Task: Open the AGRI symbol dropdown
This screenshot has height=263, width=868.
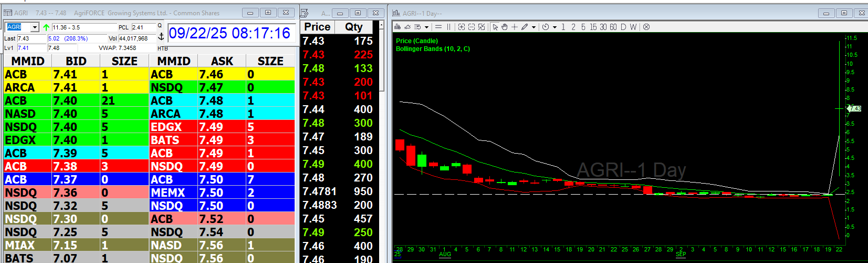Action: (35, 27)
